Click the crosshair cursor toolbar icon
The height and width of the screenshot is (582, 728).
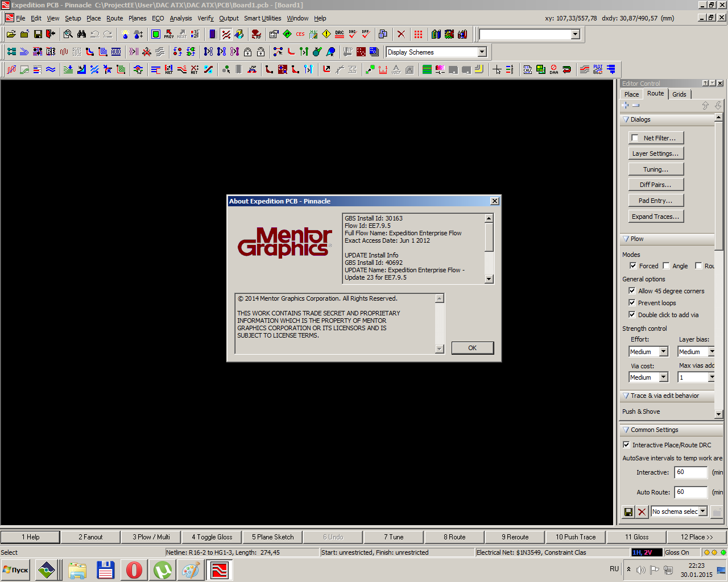coord(497,69)
